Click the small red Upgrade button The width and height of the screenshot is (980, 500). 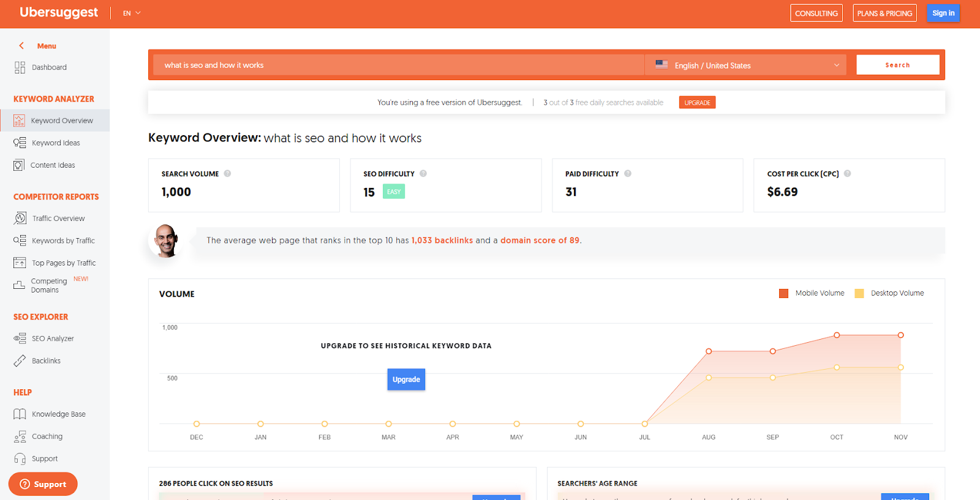[x=697, y=102]
